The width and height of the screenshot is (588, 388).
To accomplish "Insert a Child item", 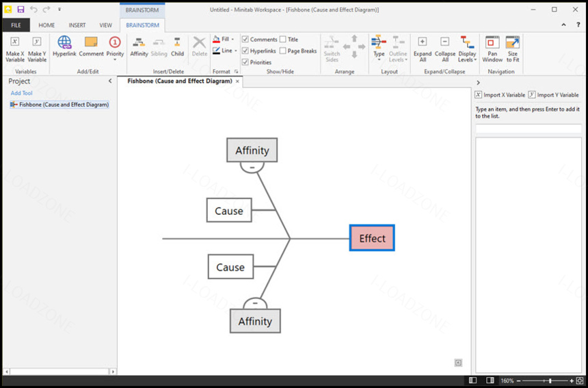I will pyautogui.click(x=177, y=47).
